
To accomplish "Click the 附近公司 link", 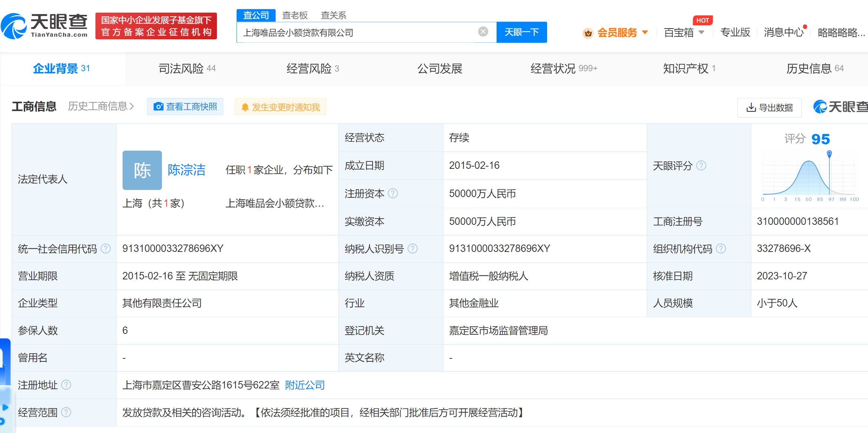I will (305, 385).
